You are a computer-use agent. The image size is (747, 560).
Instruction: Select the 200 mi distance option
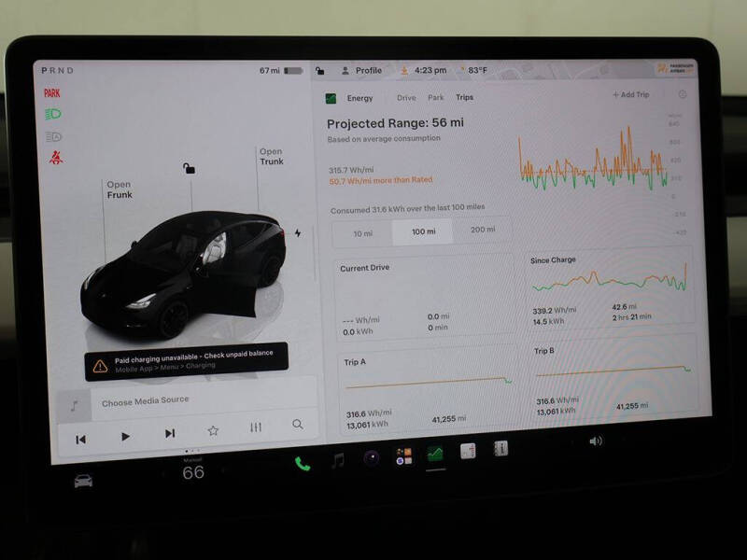[483, 230]
